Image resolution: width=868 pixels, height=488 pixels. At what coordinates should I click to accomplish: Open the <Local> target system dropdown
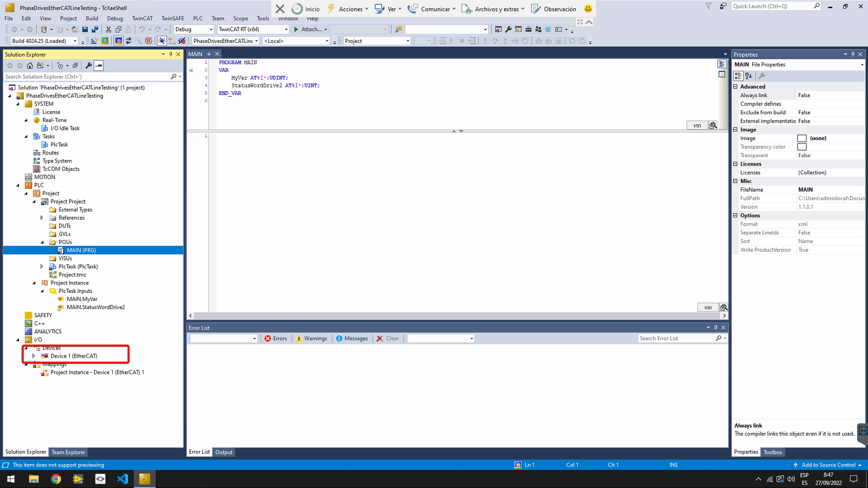296,41
